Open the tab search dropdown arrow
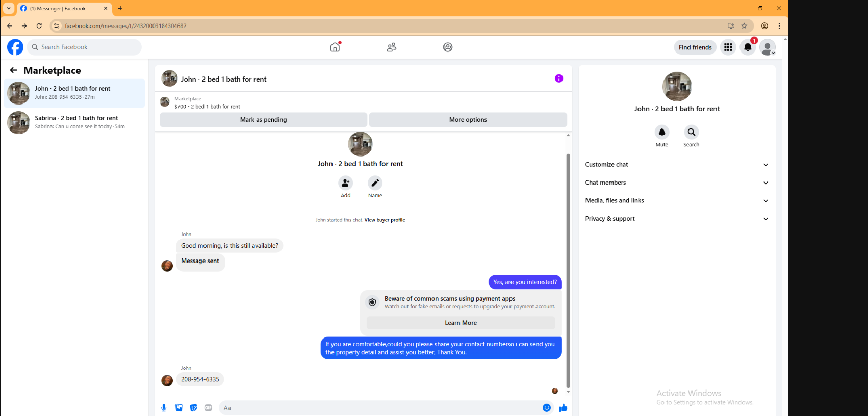The image size is (868, 416). (x=9, y=8)
